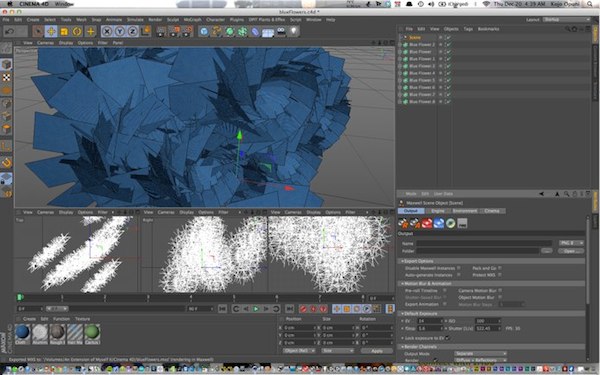This screenshot has width=600, height=375.
Task: Click the Apply button in Coordinates panel
Action: tap(377, 351)
